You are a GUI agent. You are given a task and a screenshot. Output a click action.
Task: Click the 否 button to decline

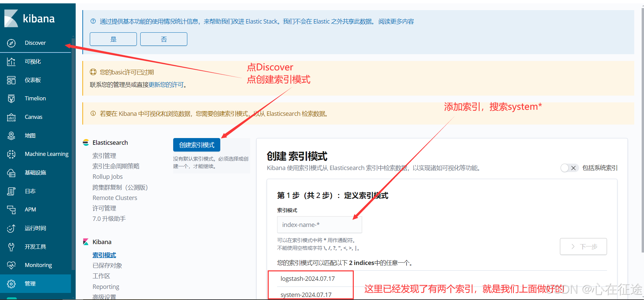click(x=164, y=39)
